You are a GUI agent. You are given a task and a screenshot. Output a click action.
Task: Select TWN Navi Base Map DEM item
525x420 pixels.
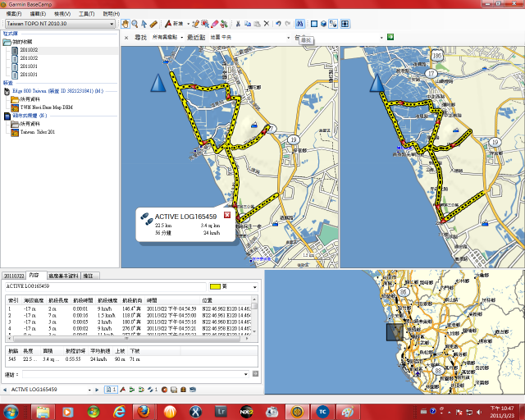[x=48, y=107]
